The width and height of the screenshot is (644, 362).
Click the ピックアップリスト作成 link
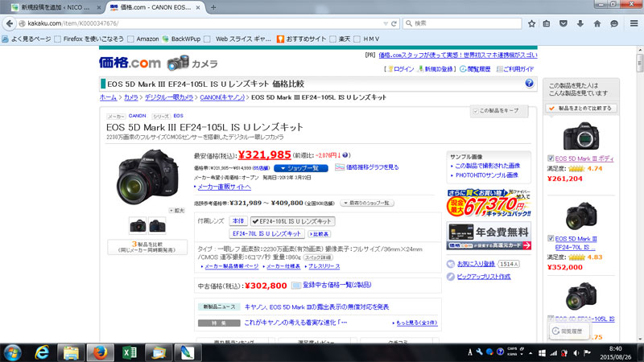tap(484, 277)
